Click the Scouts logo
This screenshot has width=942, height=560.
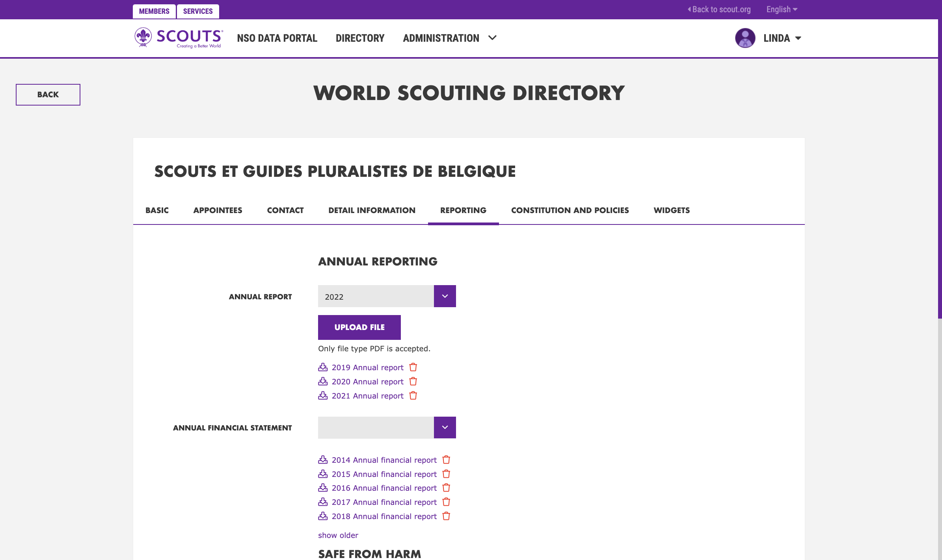coord(179,38)
